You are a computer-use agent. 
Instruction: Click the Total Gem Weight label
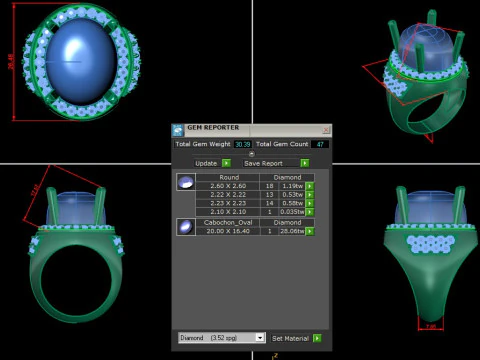click(203, 144)
